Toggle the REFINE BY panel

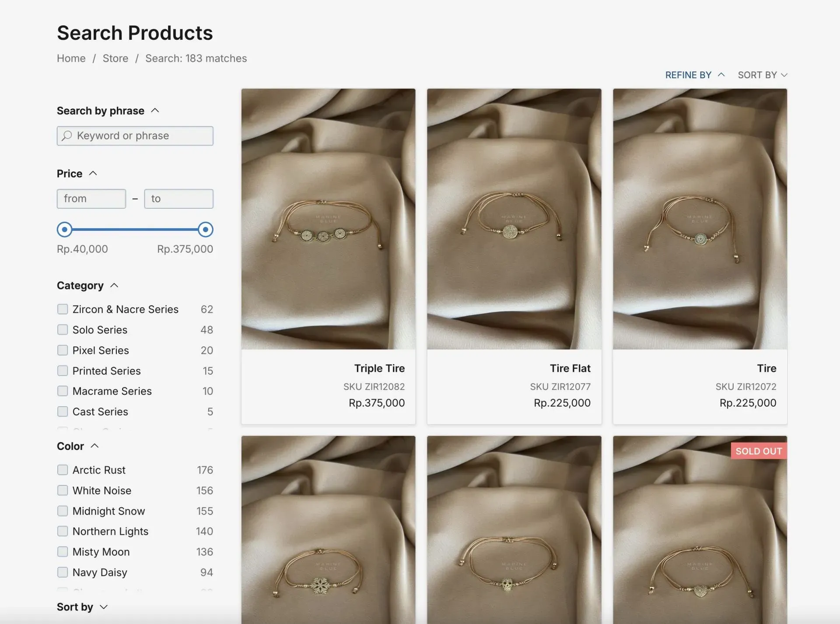click(695, 75)
